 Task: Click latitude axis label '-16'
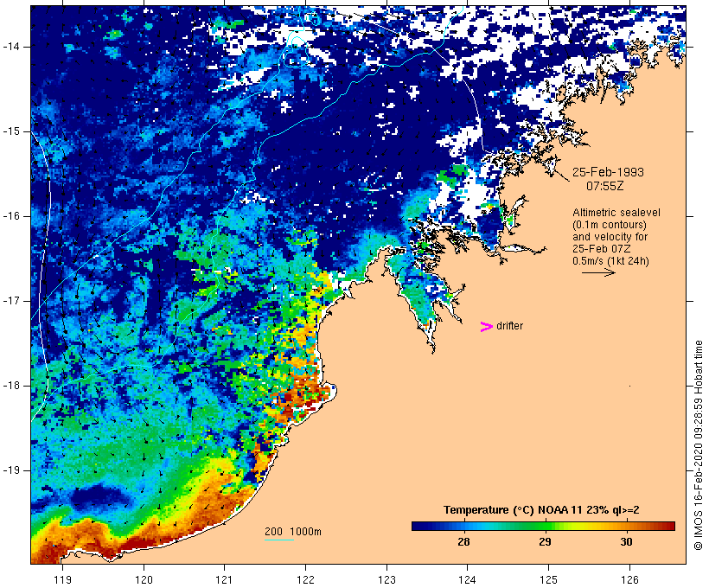click(x=10, y=216)
